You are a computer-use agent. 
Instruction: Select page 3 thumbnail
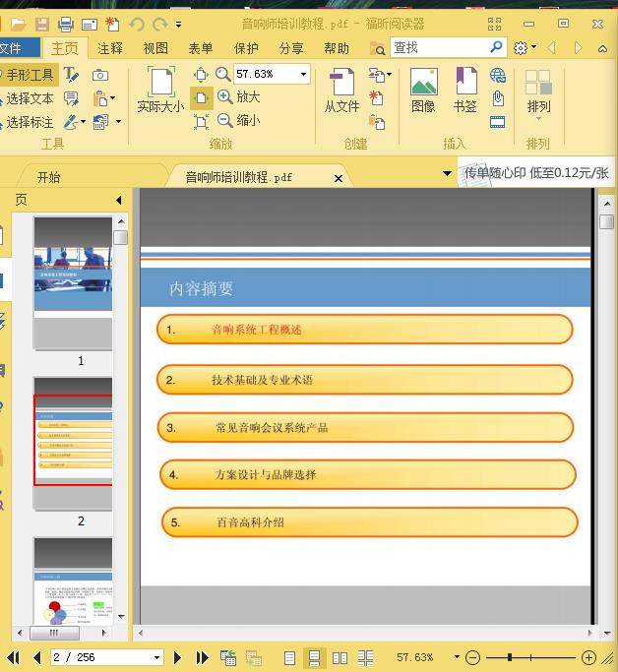point(73,580)
